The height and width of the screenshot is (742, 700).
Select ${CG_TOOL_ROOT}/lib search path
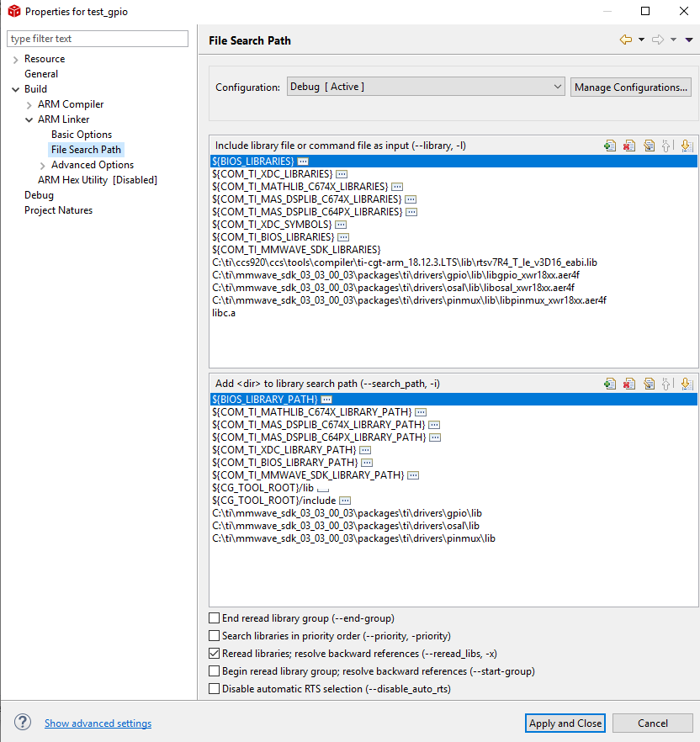pos(262,488)
